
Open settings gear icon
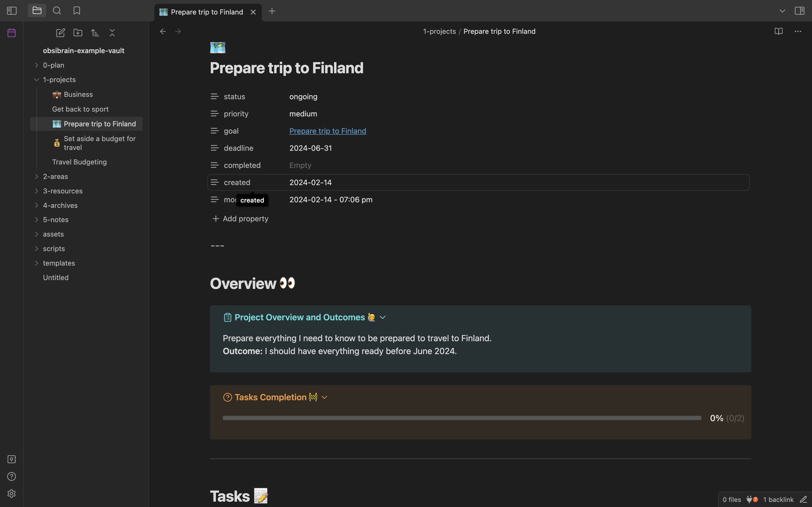12,494
